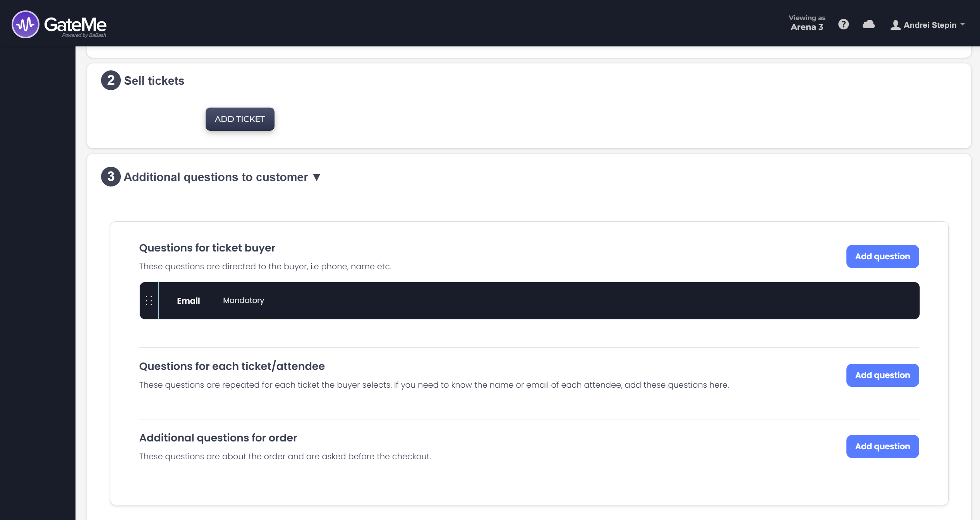Screen dimensions: 980x520
Task: Add question under Additional questions for order
Action: pos(882,446)
